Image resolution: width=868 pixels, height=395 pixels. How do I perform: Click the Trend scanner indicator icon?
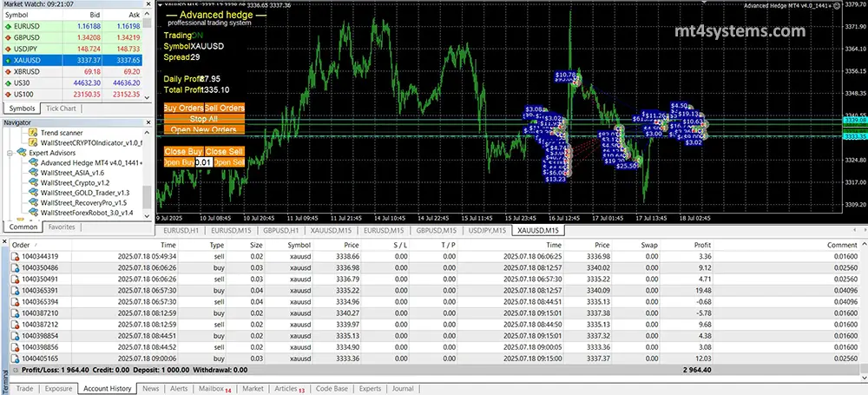[x=32, y=133]
